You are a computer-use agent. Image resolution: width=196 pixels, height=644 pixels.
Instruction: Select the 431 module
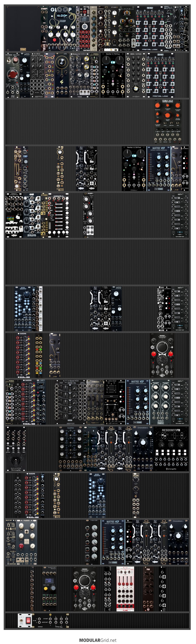point(50,75)
